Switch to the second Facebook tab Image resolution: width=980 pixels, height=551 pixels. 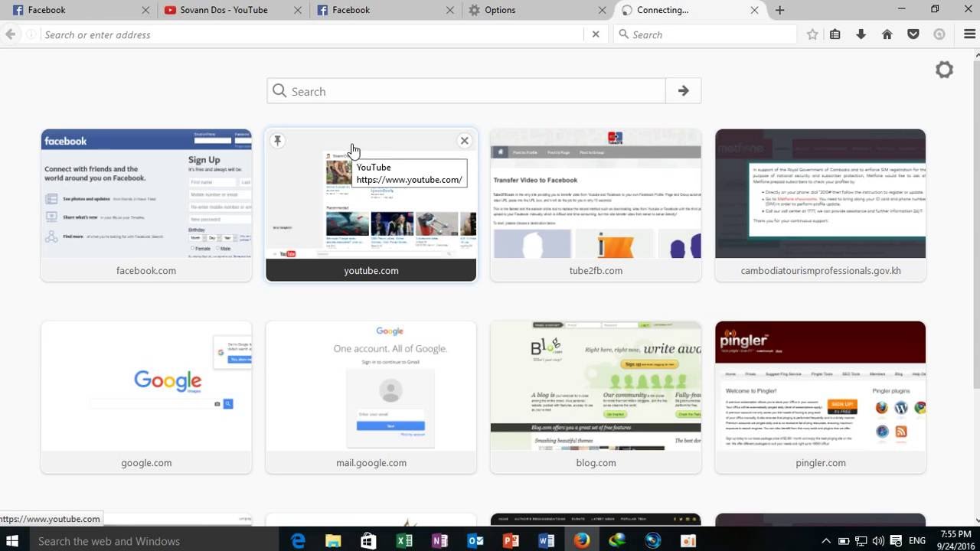point(385,10)
